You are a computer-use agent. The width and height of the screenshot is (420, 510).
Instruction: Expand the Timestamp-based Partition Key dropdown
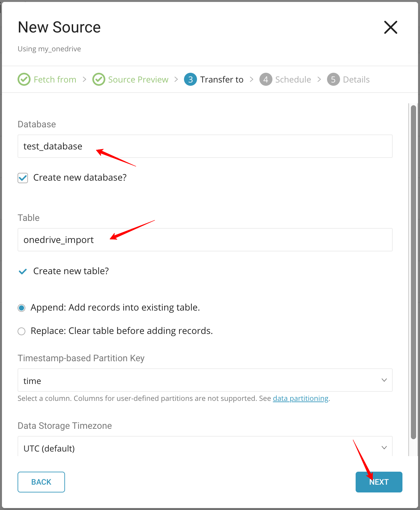pos(205,380)
